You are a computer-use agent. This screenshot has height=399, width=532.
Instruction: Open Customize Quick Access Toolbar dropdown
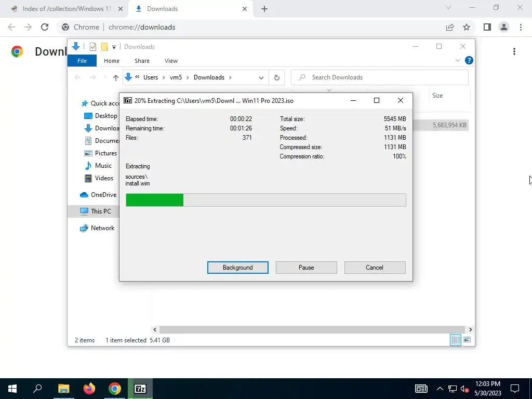click(x=114, y=47)
